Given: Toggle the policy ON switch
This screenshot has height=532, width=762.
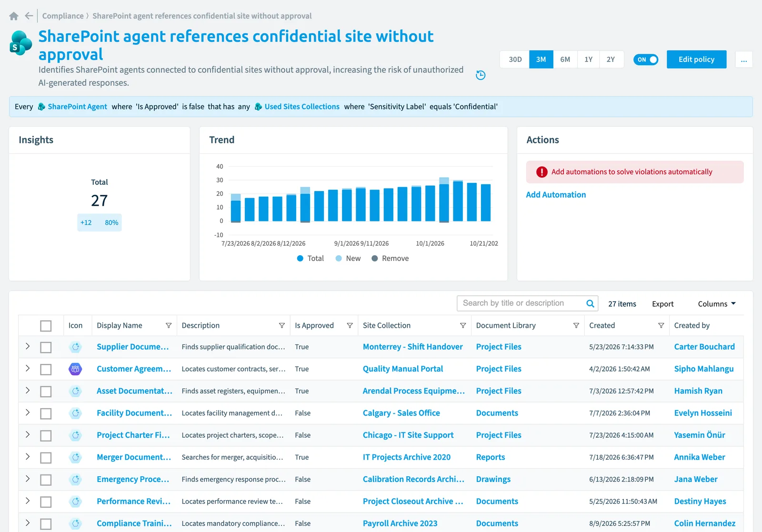Looking at the screenshot, I should pyautogui.click(x=646, y=60).
